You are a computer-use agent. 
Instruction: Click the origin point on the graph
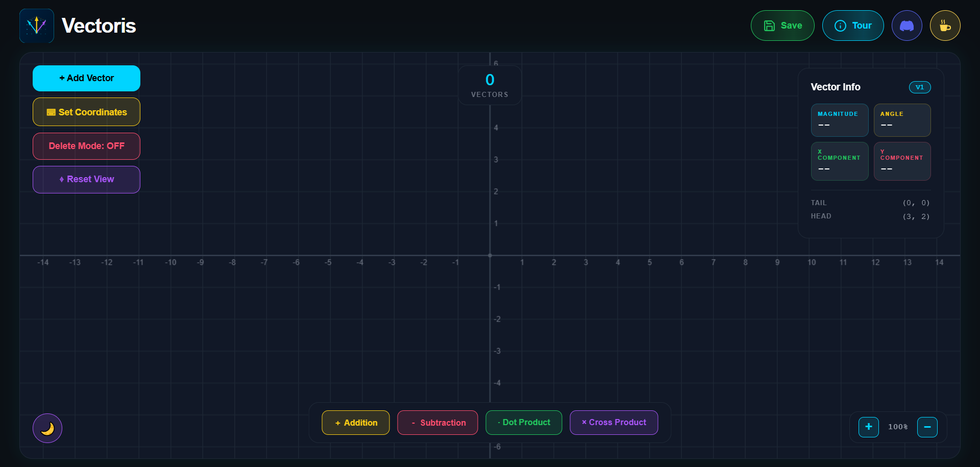click(x=490, y=255)
